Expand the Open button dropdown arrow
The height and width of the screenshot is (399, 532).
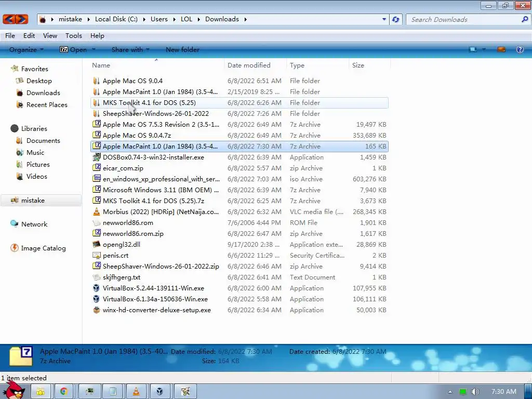[94, 49]
